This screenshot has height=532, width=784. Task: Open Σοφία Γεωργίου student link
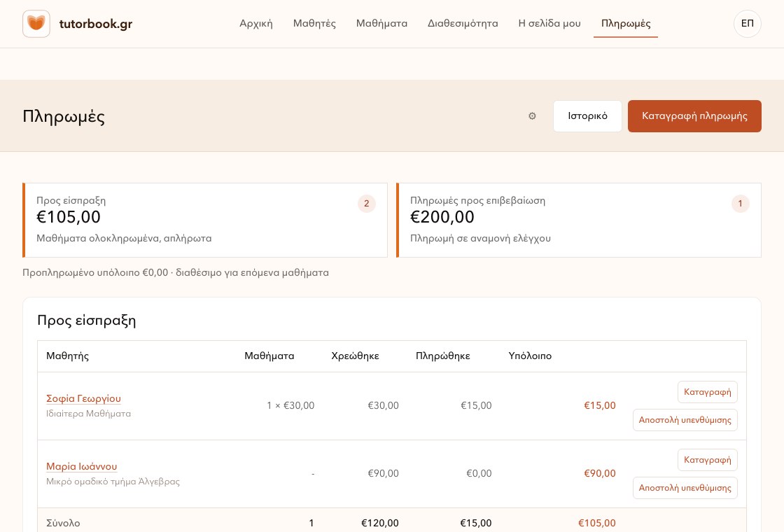pyautogui.click(x=83, y=398)
